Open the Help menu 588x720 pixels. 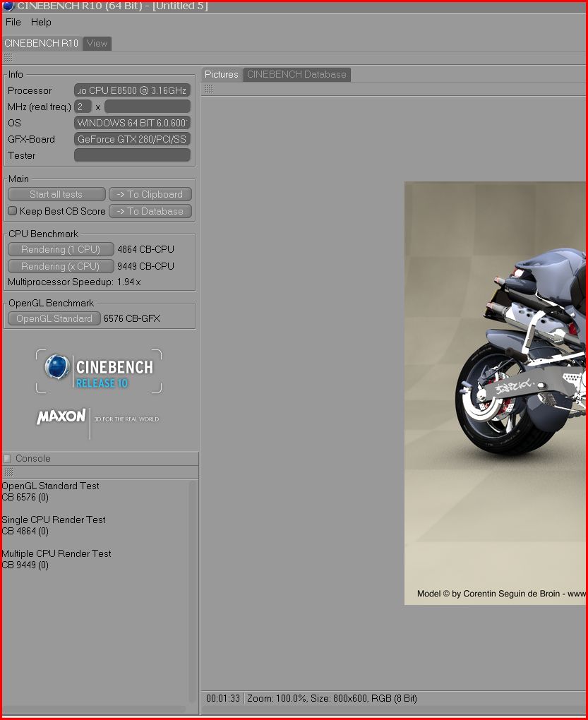tap(41, 22)
